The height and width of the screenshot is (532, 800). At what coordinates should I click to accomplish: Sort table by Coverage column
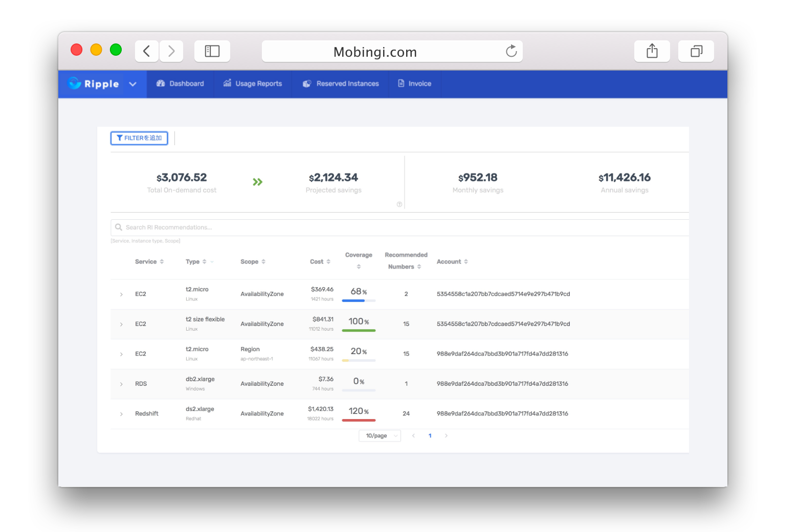click(359, 267)
